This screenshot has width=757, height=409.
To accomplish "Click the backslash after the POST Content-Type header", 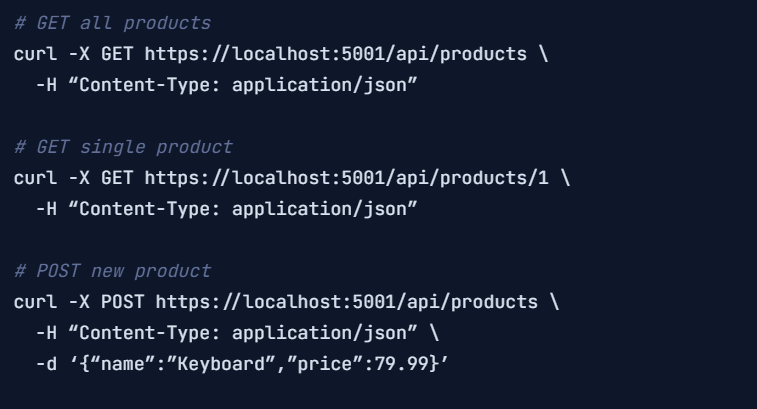I will 434,333.
